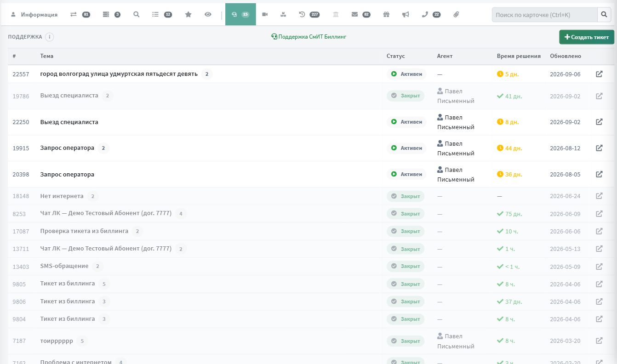
Task: Click the Обновлено column header
Action: click(566, 56)
